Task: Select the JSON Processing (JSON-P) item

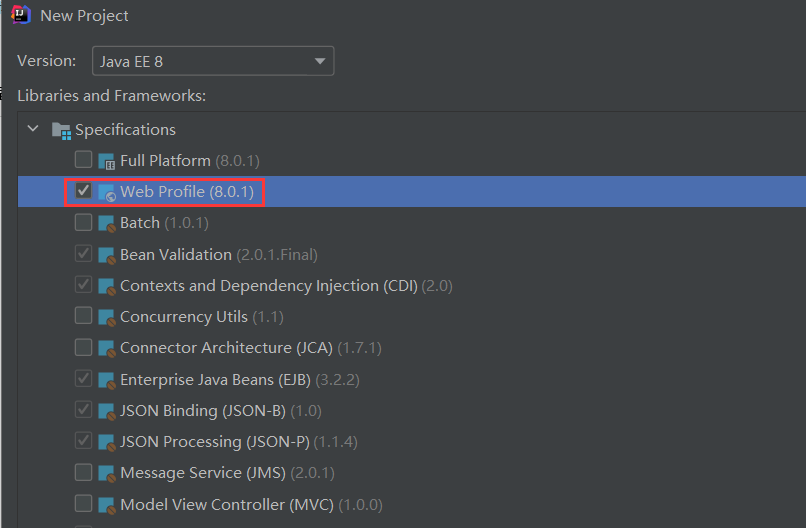Action: coord(215,441)
